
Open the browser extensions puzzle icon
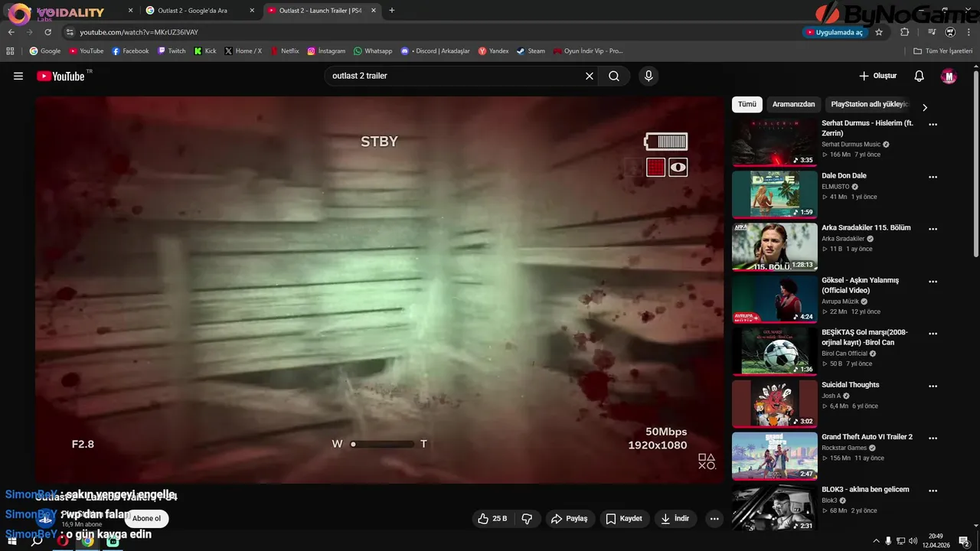point(904,32)
